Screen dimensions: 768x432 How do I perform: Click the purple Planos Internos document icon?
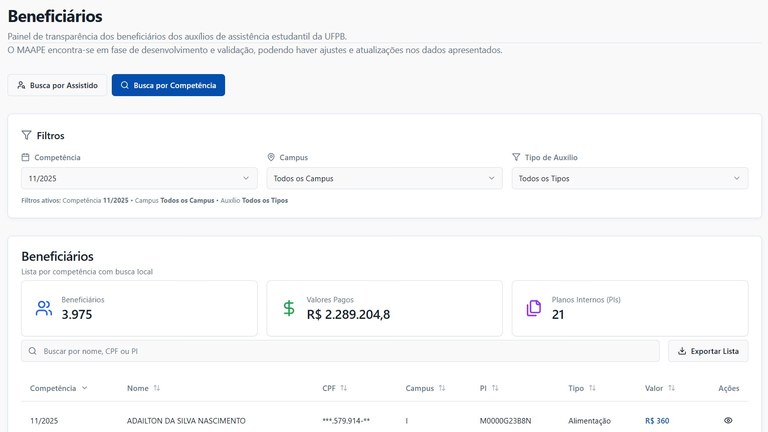[534, 308]
